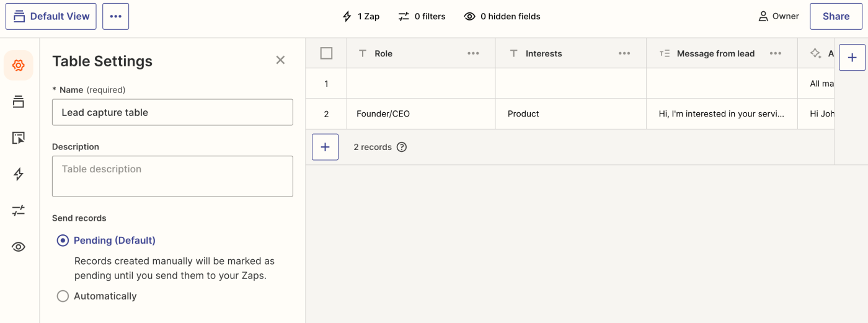Open the Default View button

pyautogui.click(x=51, y=17)
